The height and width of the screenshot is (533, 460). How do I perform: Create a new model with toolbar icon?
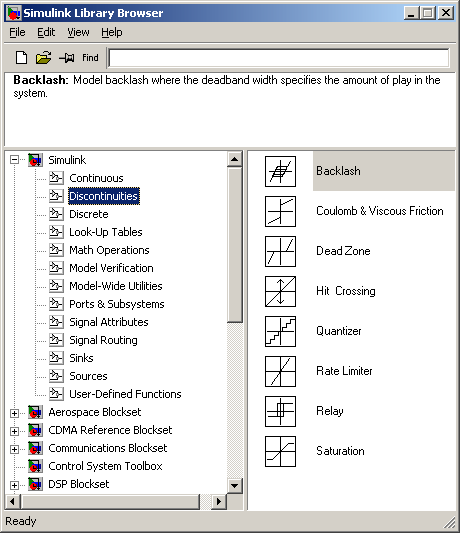(21, 57)
